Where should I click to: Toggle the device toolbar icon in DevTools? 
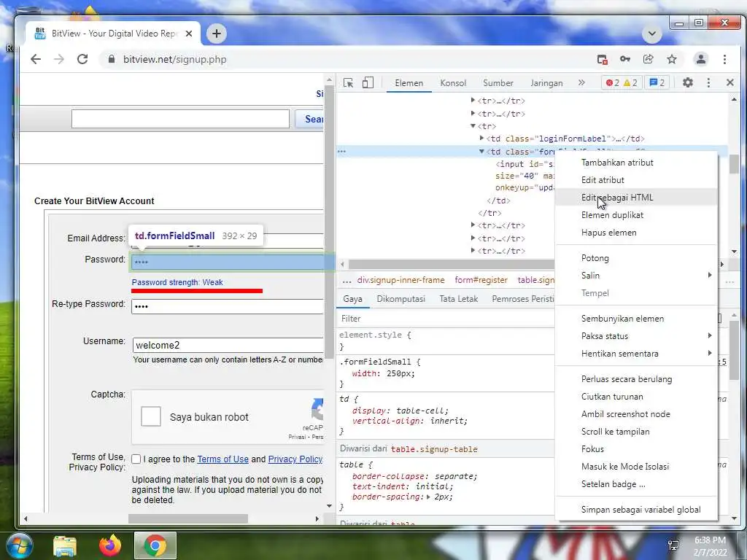tap(368, 83)
